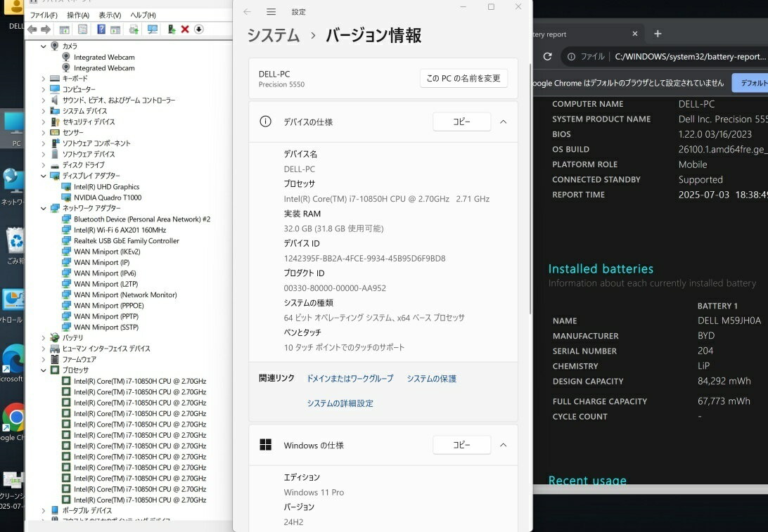
Task: Click the blue help question mark icon
Action: point(101,29)
